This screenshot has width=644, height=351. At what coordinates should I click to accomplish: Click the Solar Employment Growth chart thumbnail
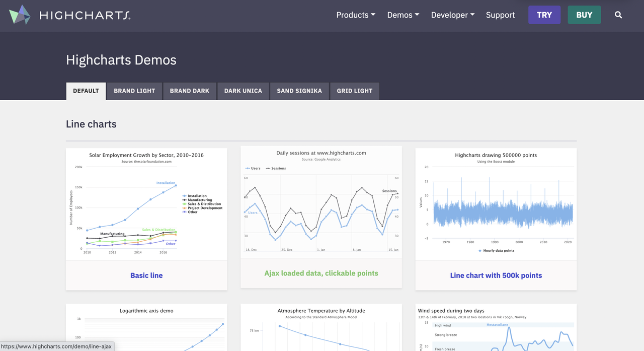(146, 204)
